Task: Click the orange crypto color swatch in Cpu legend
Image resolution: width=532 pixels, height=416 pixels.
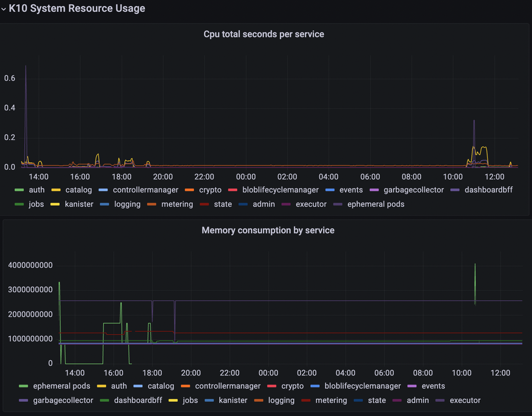Action: tap(190, 190)
